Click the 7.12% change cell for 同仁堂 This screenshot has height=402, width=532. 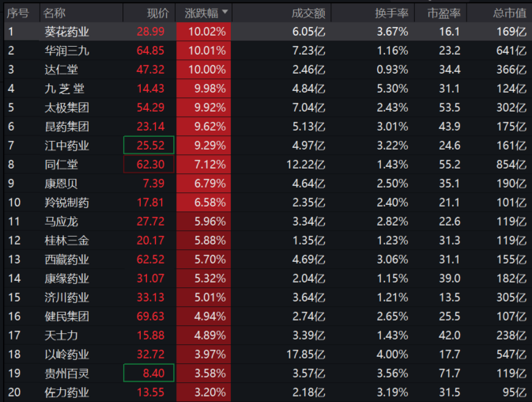pyautogui.click(x=204, y=165)
